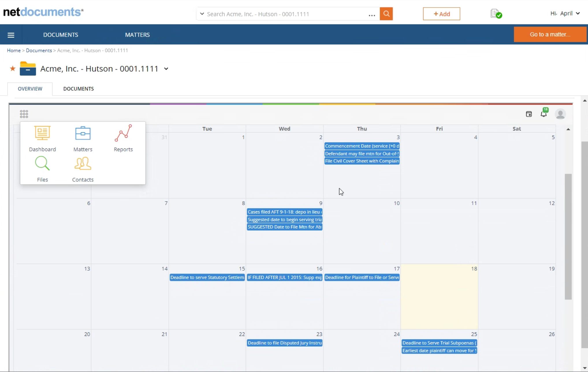Open the calendar view icon

coord(529,114)
